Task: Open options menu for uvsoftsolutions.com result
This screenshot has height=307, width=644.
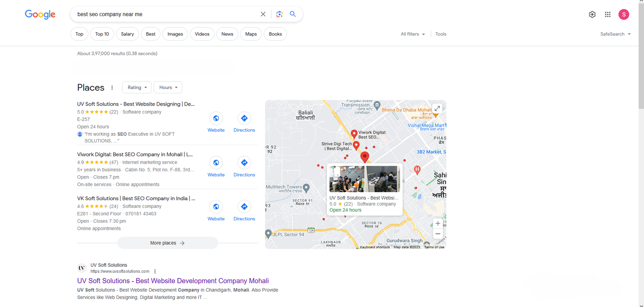Action: click(x=155, y=272)
